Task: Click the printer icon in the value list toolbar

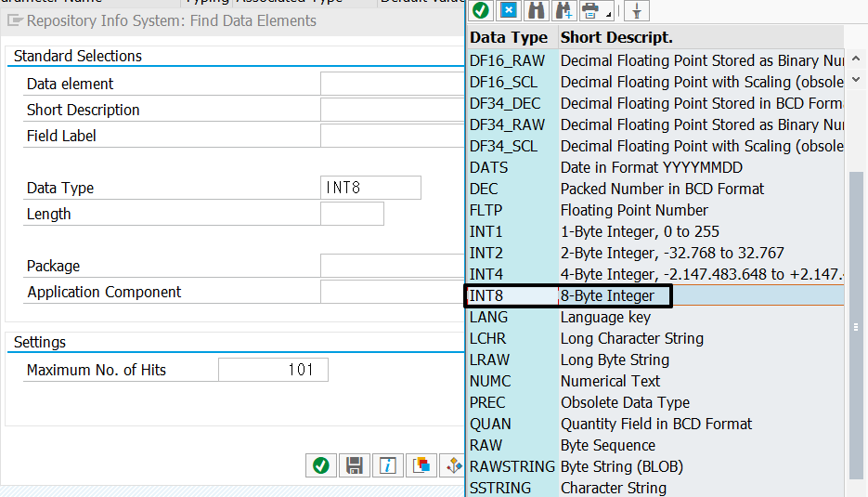Action: (x=589, y=10)
